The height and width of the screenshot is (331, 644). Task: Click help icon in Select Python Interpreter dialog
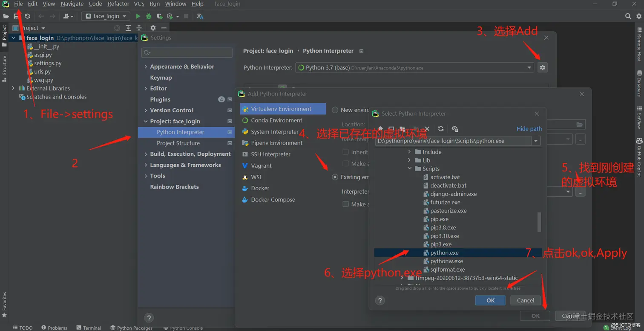[380, 300]
